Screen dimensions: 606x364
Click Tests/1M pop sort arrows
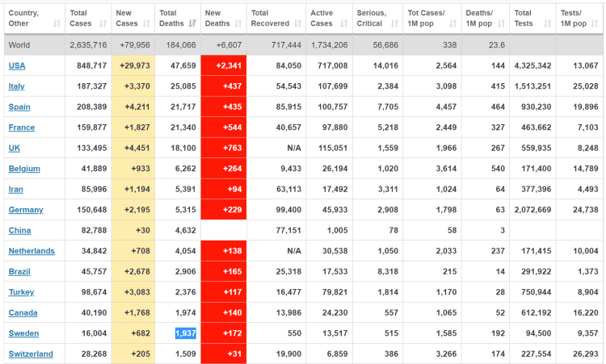coord(597,24)
